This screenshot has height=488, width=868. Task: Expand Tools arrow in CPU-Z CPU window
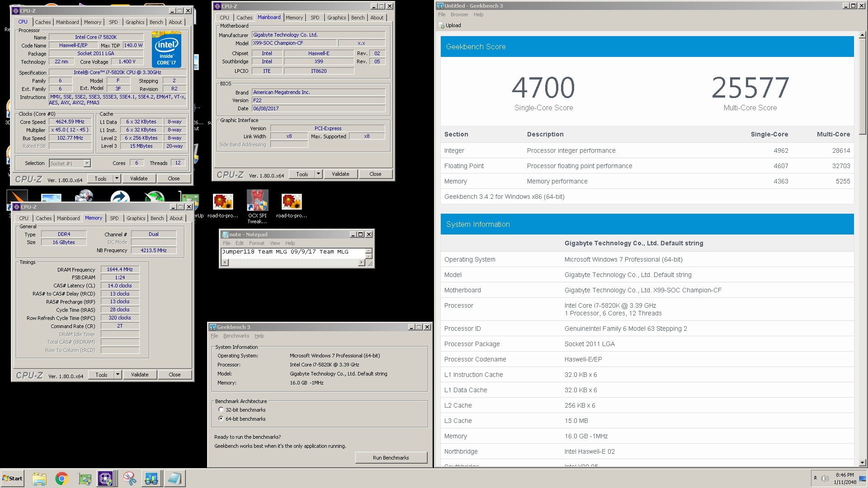pyautogui.click(x=117, y=178)
